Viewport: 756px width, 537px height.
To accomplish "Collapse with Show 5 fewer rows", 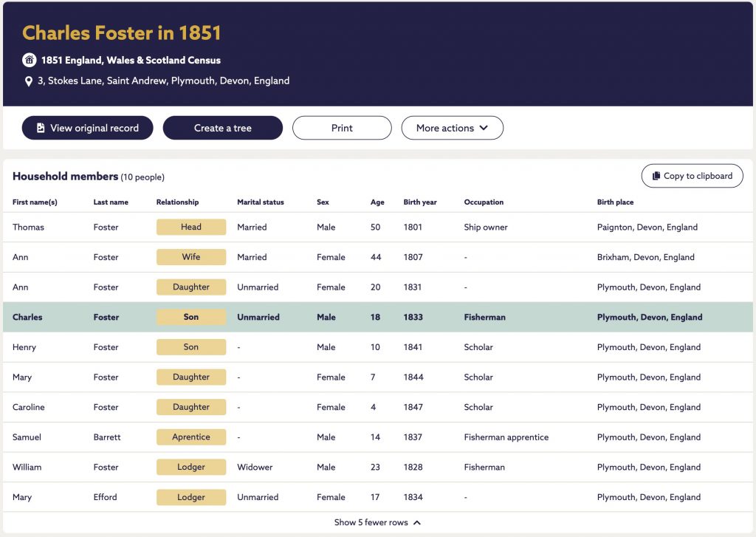I will point(377,522).
